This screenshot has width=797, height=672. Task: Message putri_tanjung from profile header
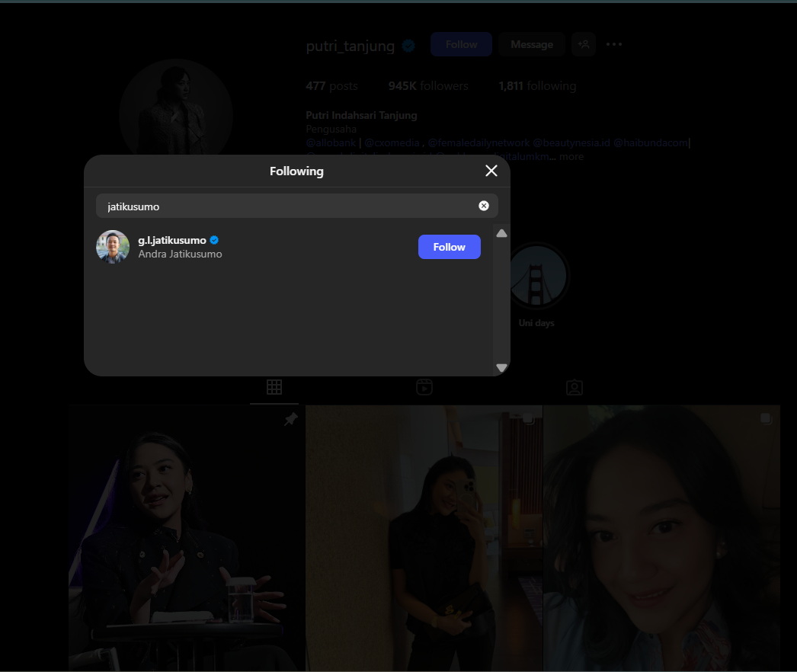point(531,45)
